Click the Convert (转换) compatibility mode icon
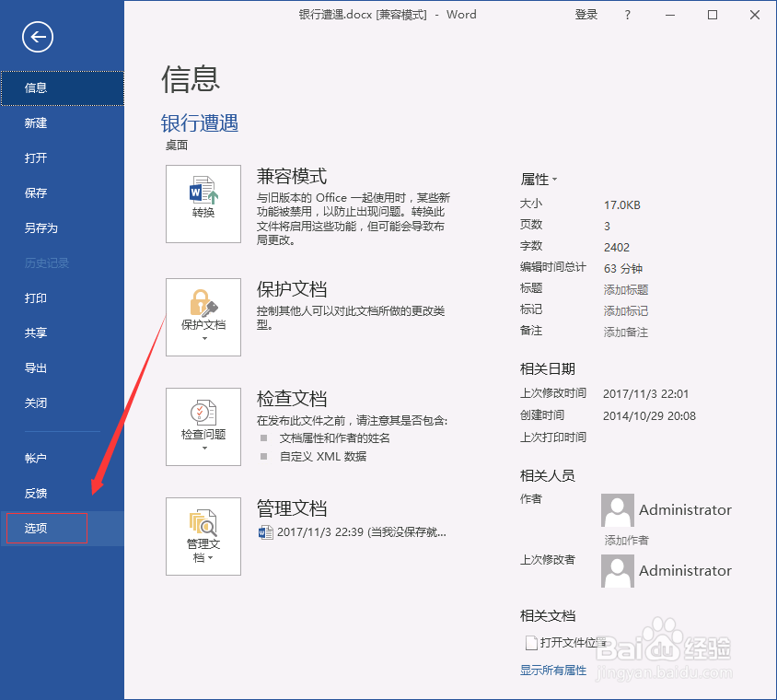The height and width of the screenshot is (700, 777). point(203,204)
